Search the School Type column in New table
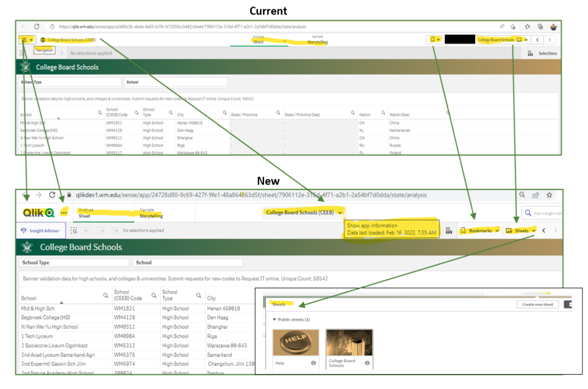This screenshot has height=389, width=588. click(x=198, y=295)
